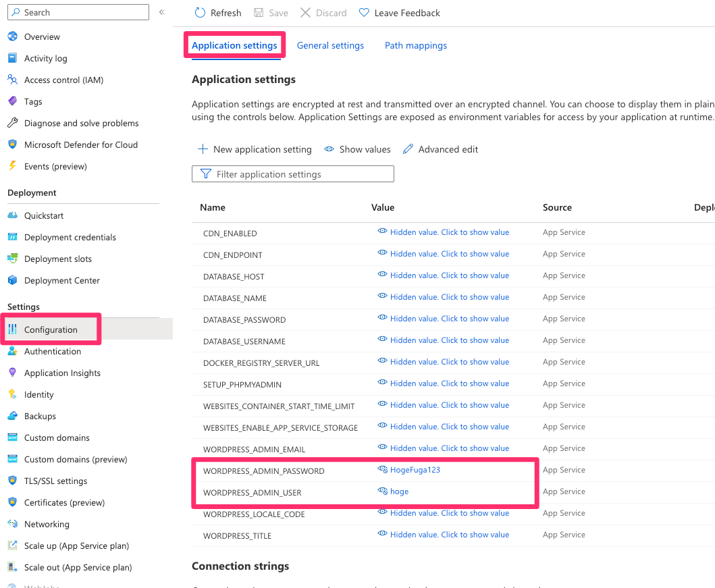715x588 pixels.
Task: Click the Authentication person icon
Action: (12, 351)
